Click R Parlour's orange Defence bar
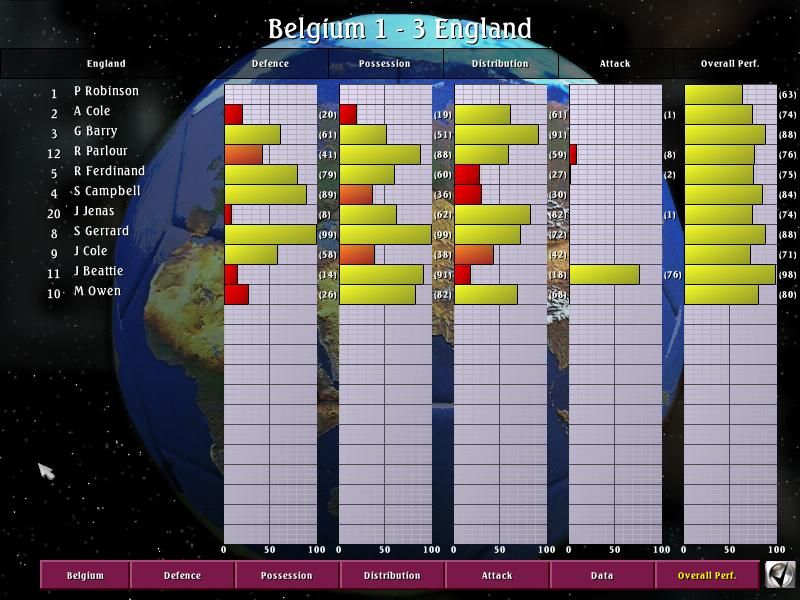 (243, 154)
